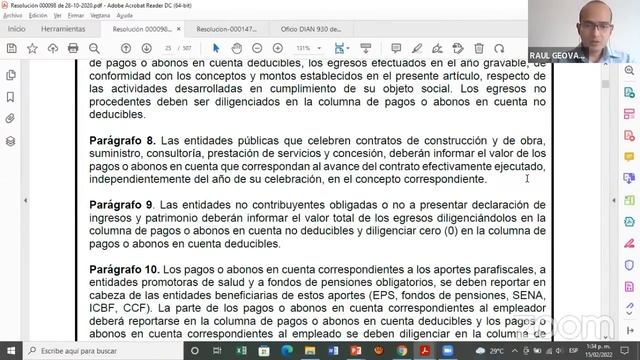Zoom in with the plus circle

coord(278,49)
